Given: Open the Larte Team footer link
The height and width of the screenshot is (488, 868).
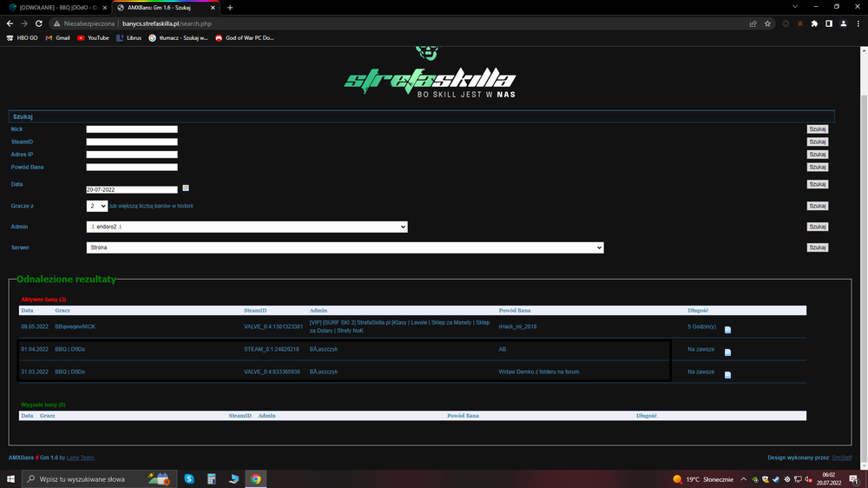Looking at the screenshot, I should click(x=80, y=458).
